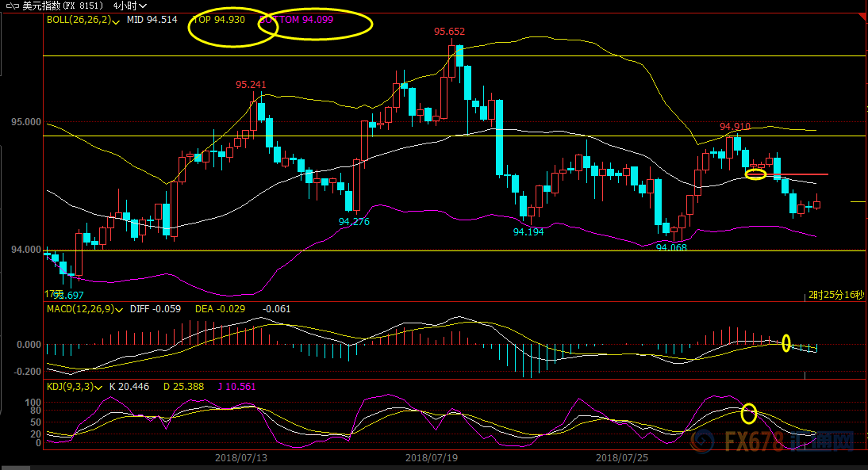Click the 2018/07/19 date on time axis
Image resolution: width=868 pixels, height=470 pixels.
[x=428, y=457]
